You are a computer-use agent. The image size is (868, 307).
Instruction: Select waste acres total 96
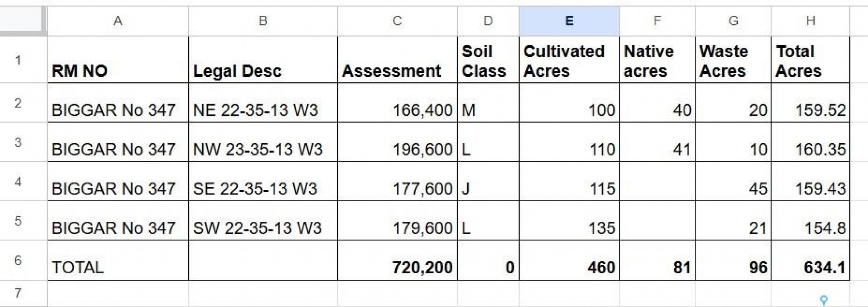733,260
